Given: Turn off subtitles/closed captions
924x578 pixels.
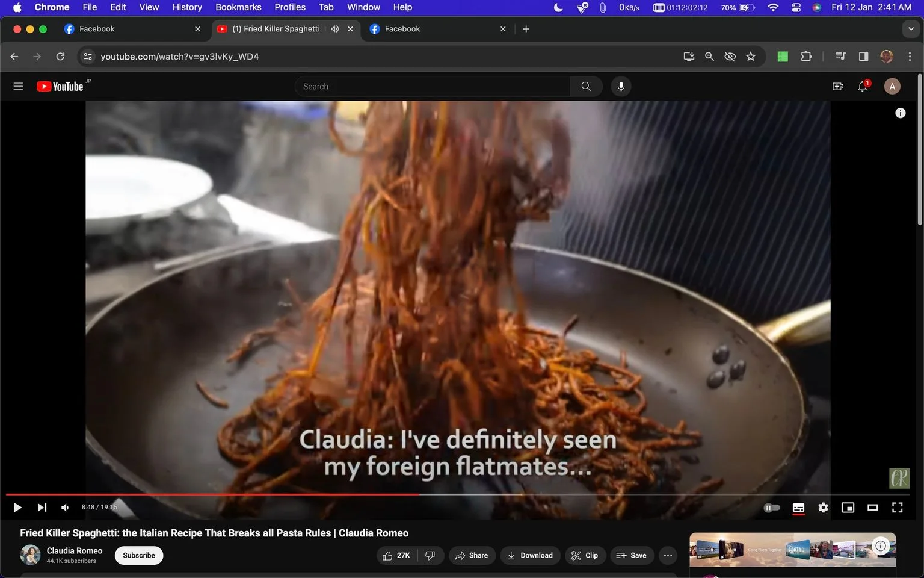Looking at the screenshot, I should tap(798, 508).
